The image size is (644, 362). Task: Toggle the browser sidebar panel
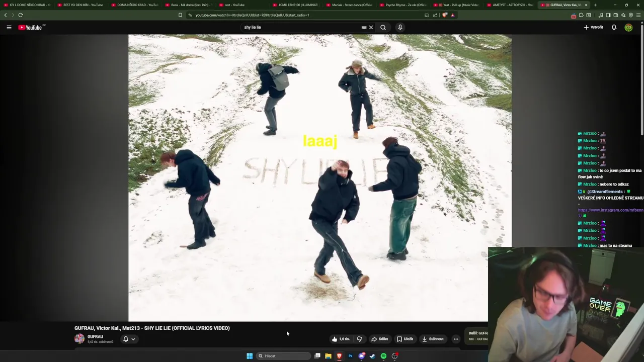tap(608, 15)
